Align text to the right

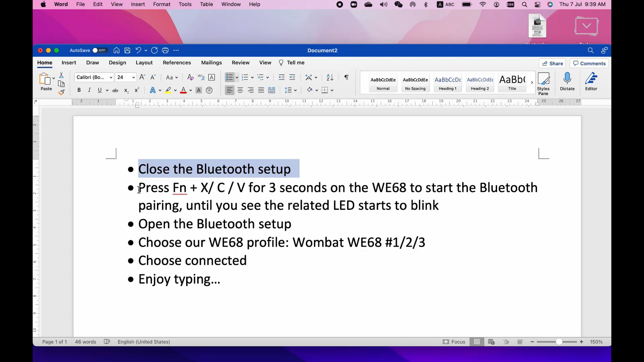point(251,90)
